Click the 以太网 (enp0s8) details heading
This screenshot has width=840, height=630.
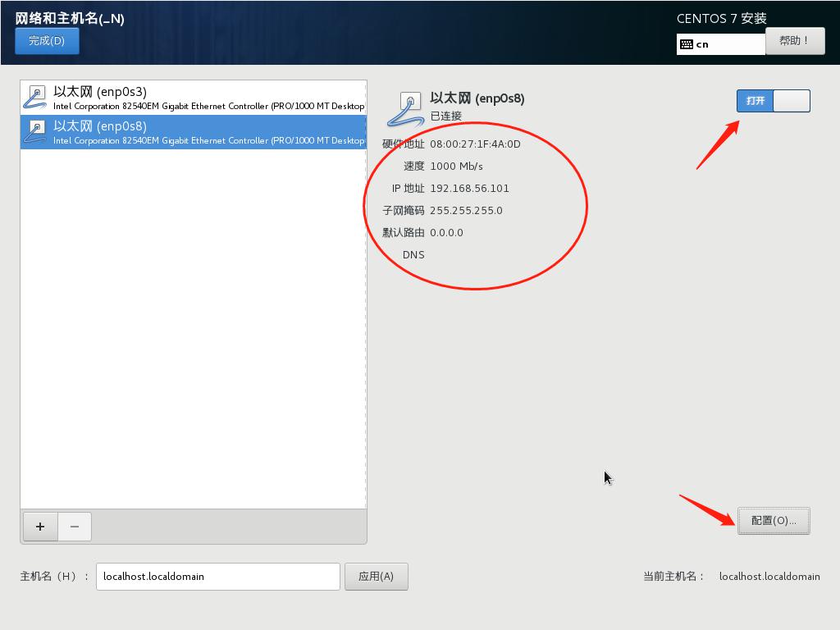pyautogui.click(x=477, y=98)
